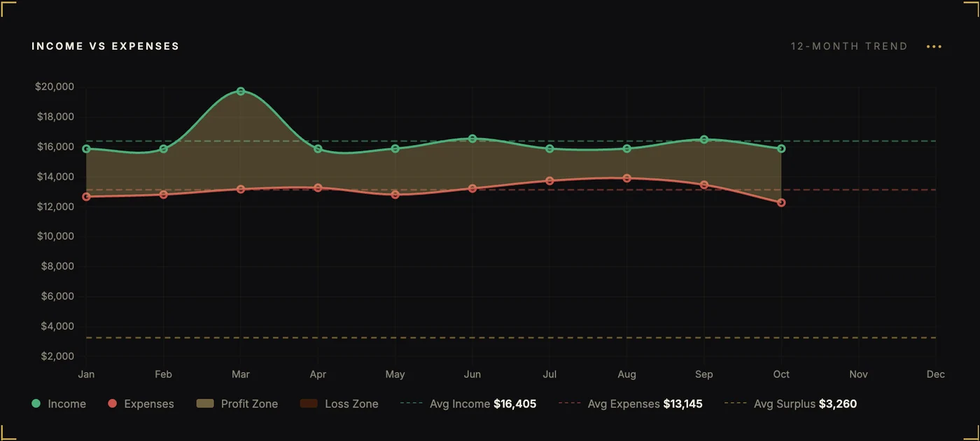Click the Mar x-axis label
This screenshot has width=980, height=441.
pyautogui.click(x=241, y=374)
